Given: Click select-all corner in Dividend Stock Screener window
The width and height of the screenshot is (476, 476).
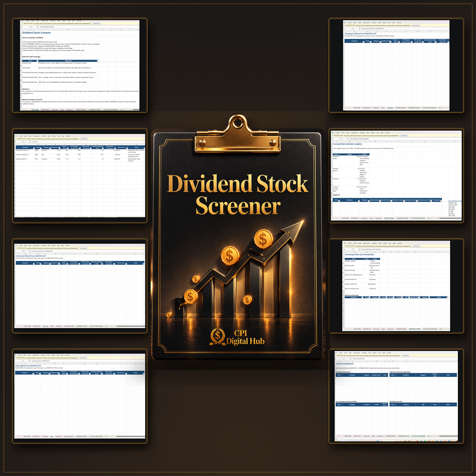Looking at the screenshot, I should click(21, 30).
